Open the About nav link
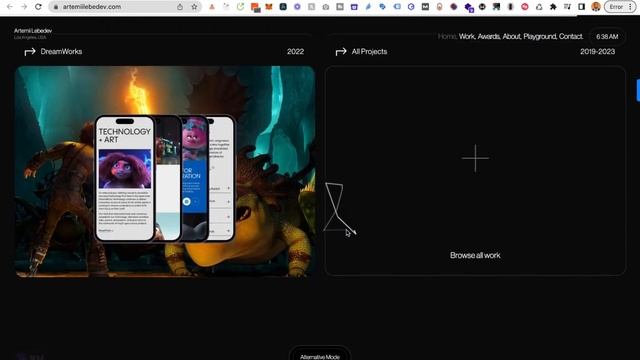Screen dimensions: 640x360 pyautogui.click(x=512, y=36)
